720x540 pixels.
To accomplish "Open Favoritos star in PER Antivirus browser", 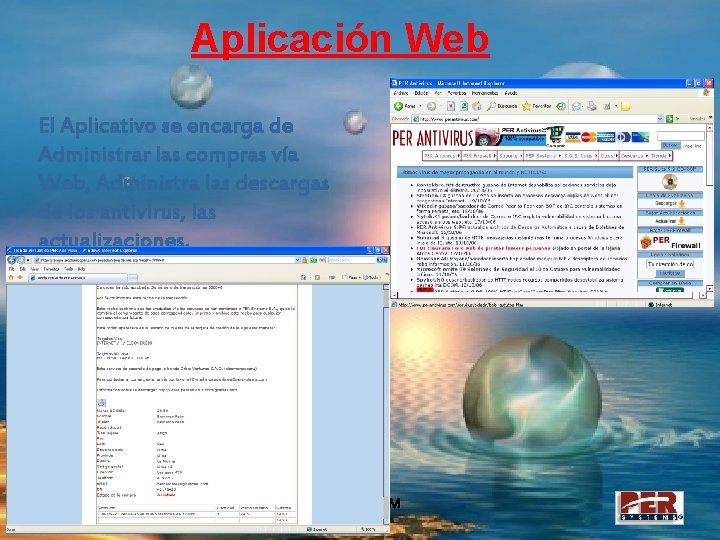I will pos(536,106).
